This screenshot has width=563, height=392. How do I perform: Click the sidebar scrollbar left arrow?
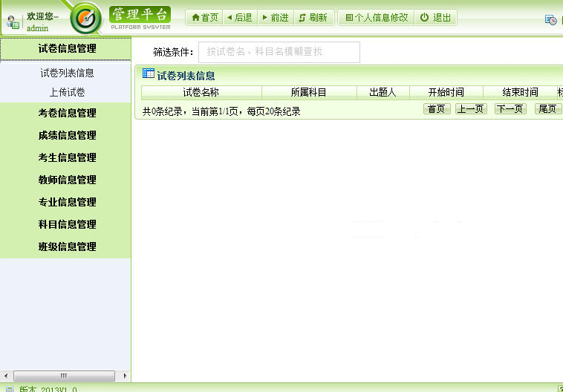pos(6,376)
